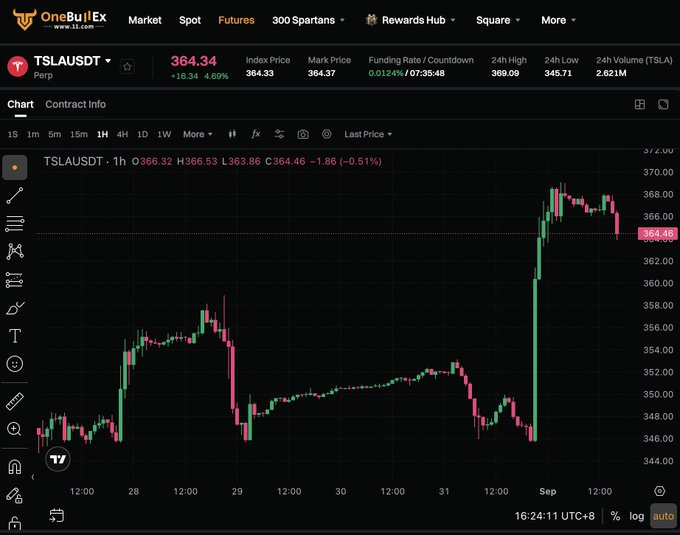Open the Square dropdown menu

click(498, 20)
